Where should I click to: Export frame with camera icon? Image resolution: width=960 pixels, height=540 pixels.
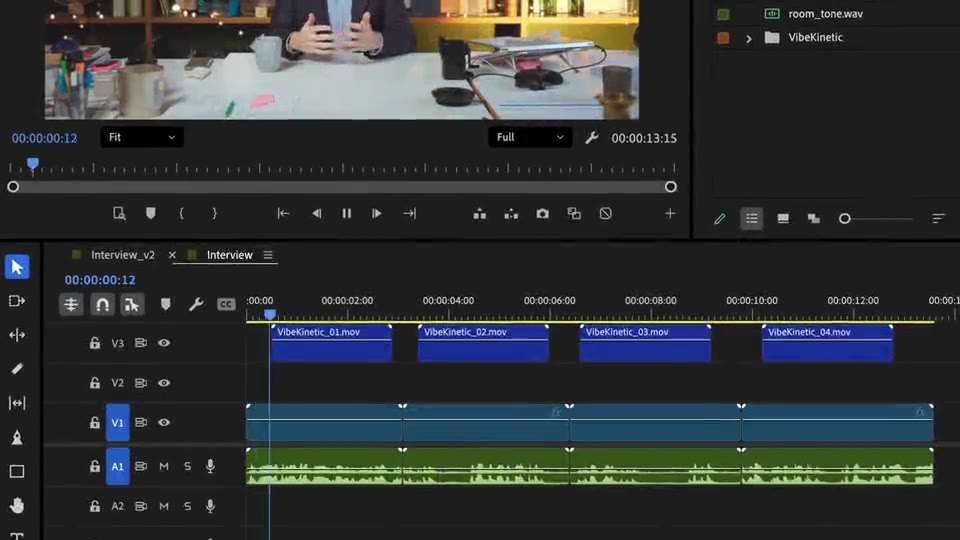[x=542, y=214]
